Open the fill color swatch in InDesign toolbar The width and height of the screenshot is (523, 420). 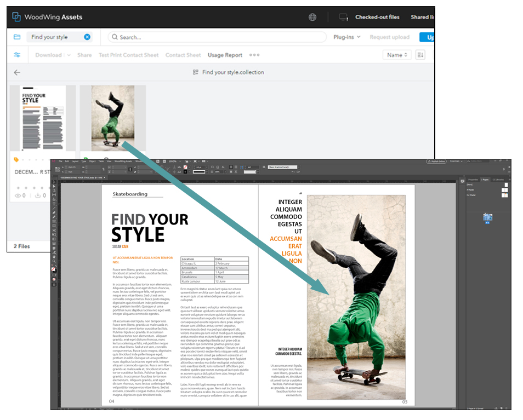(x=53, y=268)
